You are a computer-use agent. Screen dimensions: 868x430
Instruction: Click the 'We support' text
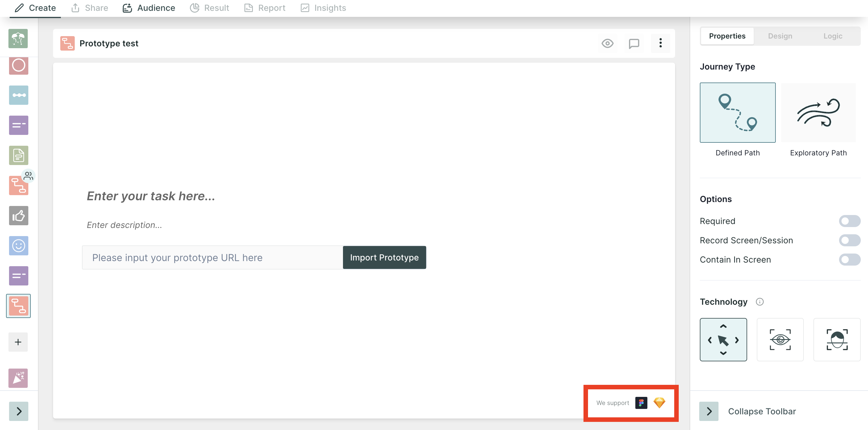tap(613, 403)
